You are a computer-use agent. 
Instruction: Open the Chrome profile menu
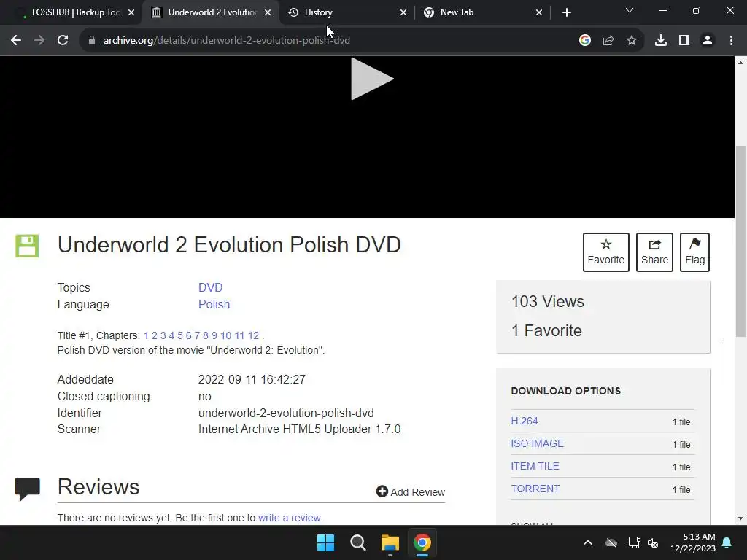(x=708, y=41)
